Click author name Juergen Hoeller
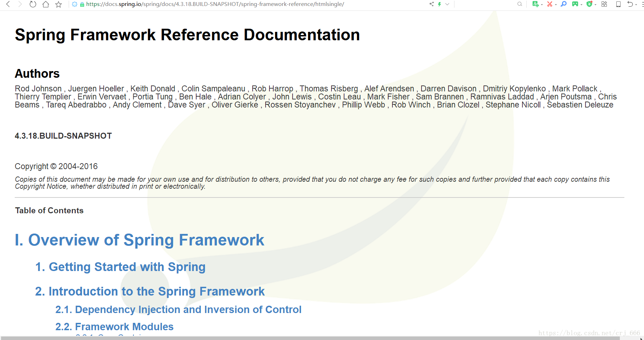The height and width of the screenshot is (340, 644). pyautogui.click(x=96, y=89)
